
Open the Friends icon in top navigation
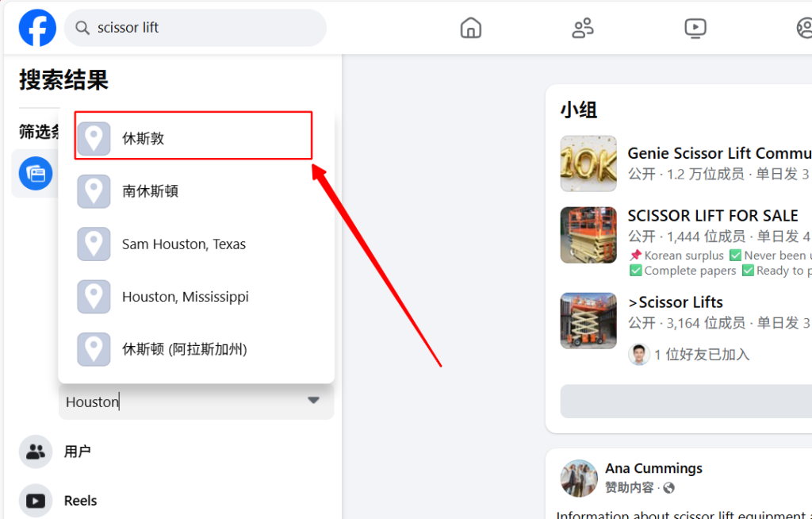tap(583, 29)
